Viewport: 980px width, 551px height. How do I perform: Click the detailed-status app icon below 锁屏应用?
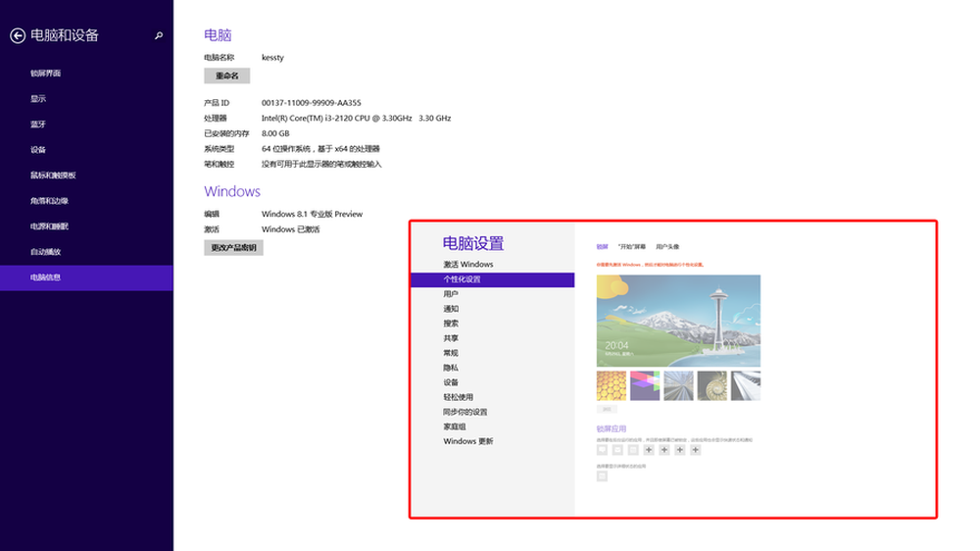point(602,476)
